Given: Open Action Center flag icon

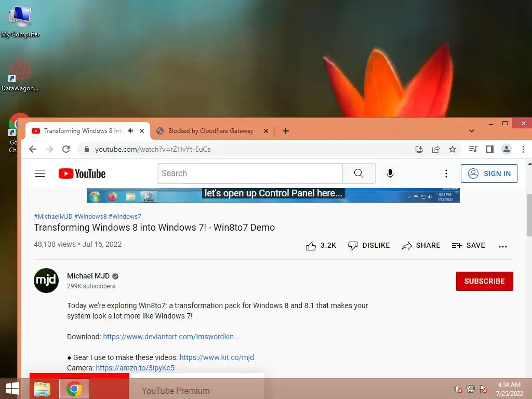Looking at the screenshot, I should (x=483, y=389).
